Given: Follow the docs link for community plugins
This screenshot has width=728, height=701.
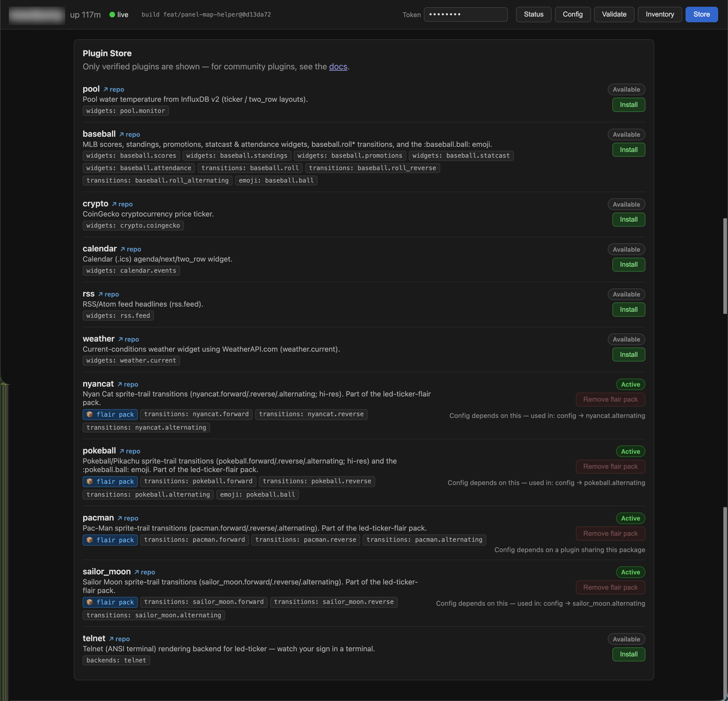Looking at the screenshot, I should (338, 67).
